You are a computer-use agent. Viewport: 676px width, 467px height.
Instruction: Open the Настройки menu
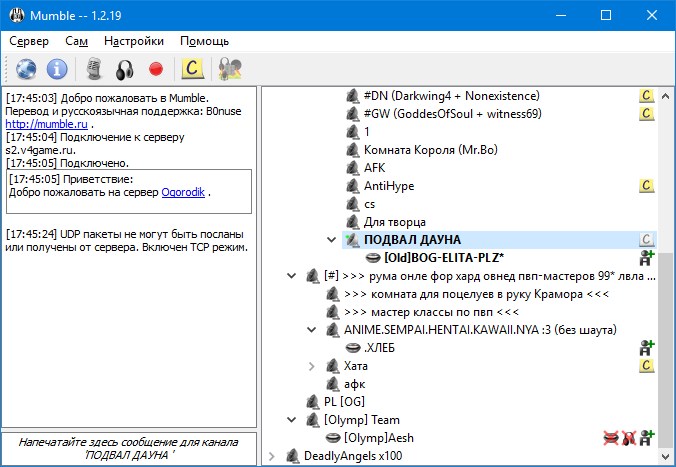click(134, 41)
